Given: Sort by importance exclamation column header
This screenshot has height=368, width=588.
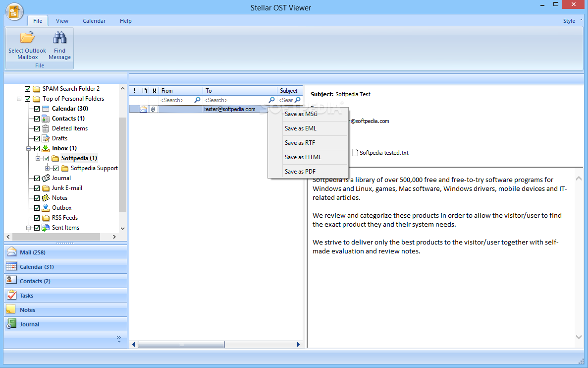Looking at the screenshot, I should (x=134, y=90).
